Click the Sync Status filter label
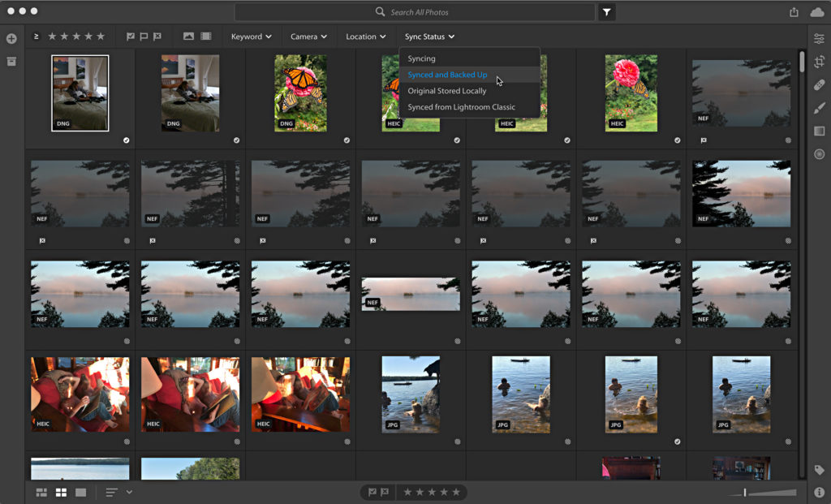The height and width of the screenshot is (504, 831). click(429, 36)
